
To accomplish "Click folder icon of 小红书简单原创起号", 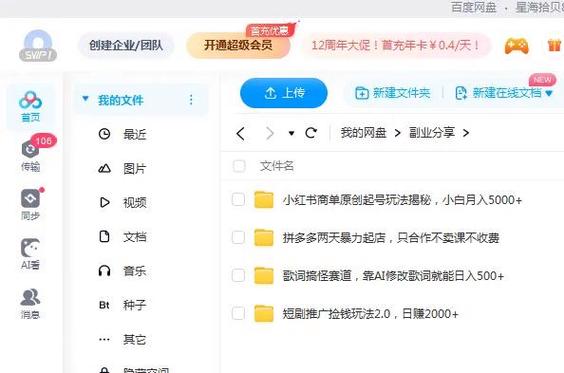I will (264, 200).
